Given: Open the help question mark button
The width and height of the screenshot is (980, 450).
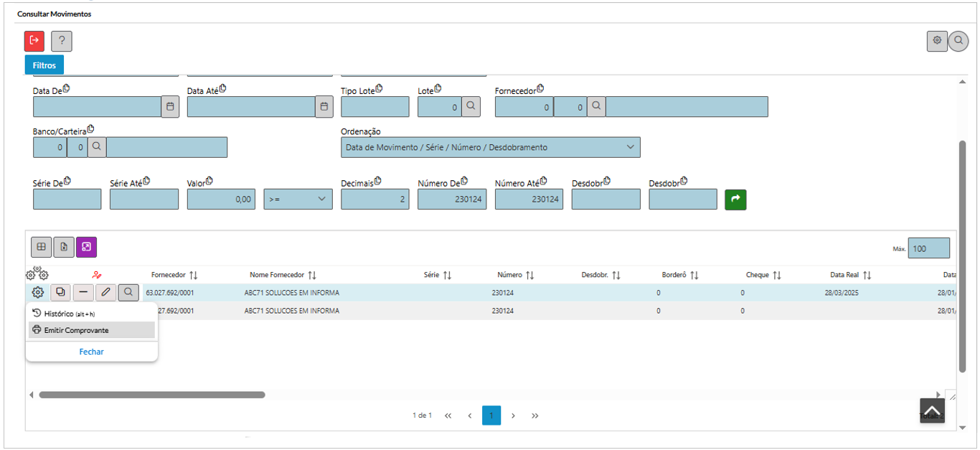Looking at the screenshot, I should 62,41.
